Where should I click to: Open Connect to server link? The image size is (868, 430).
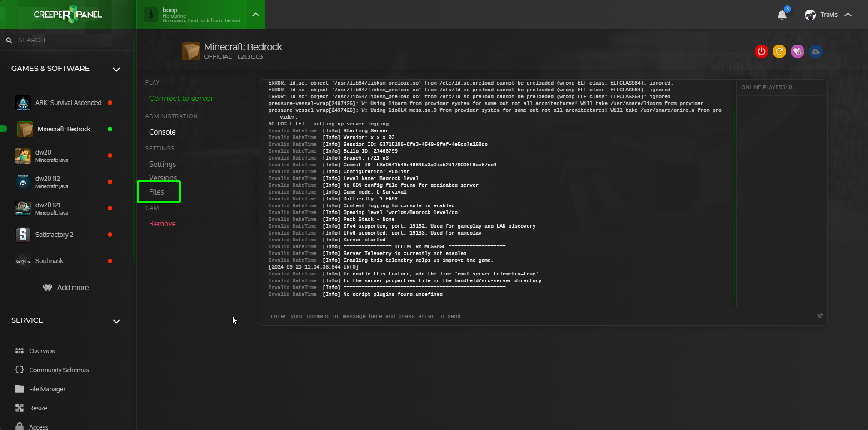click(x=181, y=98)
